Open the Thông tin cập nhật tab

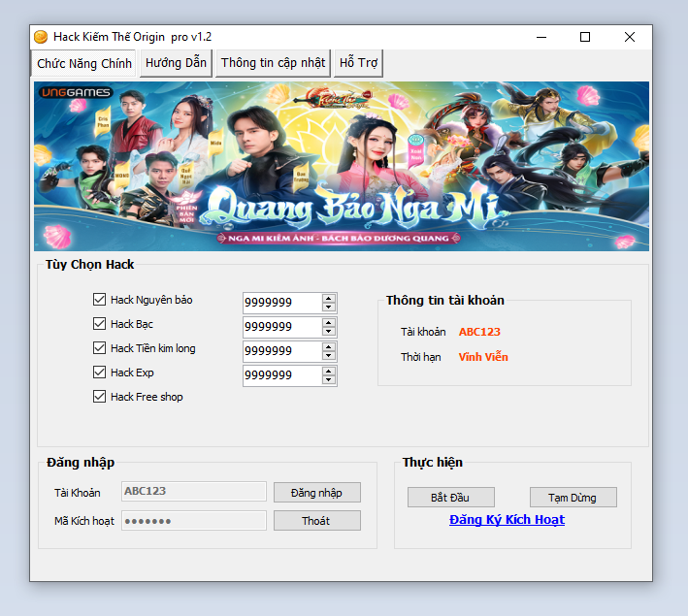click(x=273, y=63)
